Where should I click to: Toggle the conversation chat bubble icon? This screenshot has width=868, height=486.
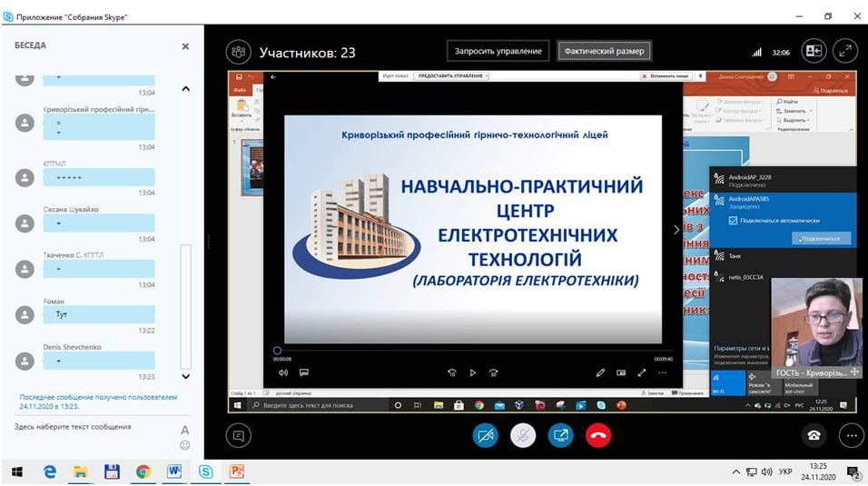pos(239,435)
